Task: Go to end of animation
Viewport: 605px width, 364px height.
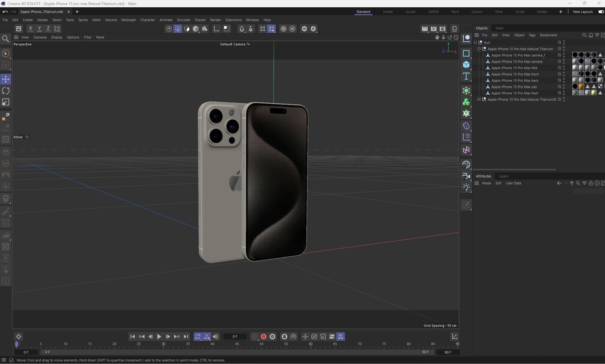Action: click(186, 337)
